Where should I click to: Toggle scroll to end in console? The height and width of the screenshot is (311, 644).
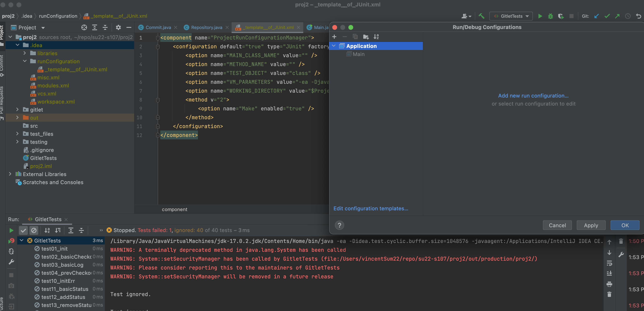pos(609,273)
